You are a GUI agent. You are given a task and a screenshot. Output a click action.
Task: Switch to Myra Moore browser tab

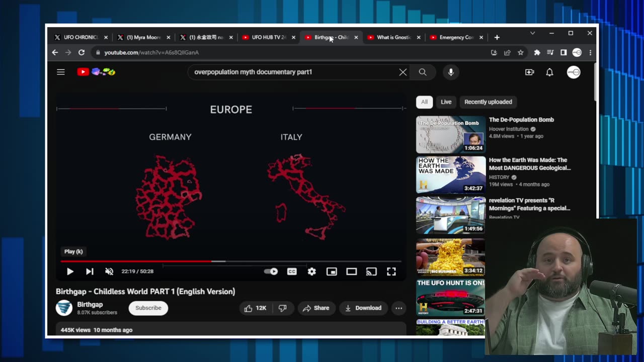(143, 37)
